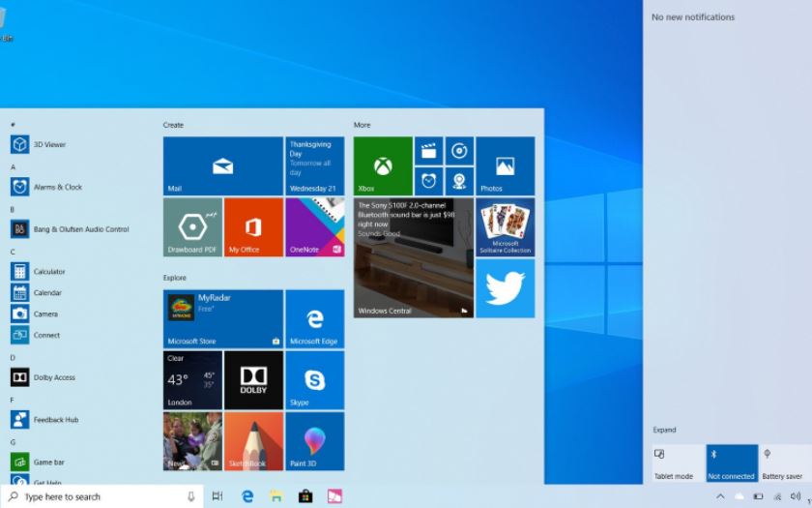Open Windows Central news tile
Image resolution: width=812 pixels, height=508 pixels.
(x=414, y=257)
